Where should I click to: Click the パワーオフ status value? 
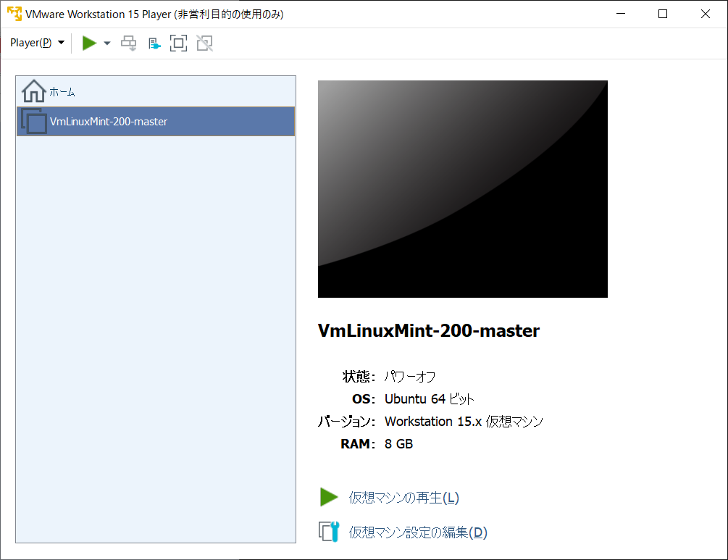click(410, 377)
